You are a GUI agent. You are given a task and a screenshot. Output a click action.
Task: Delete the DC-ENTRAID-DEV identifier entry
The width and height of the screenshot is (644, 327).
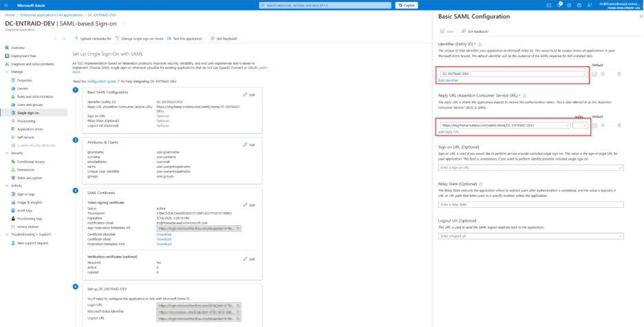619,74
